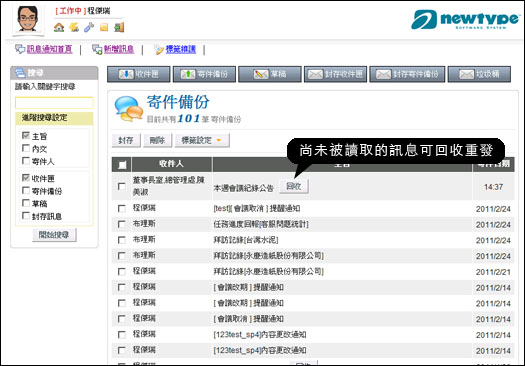
Task: Toggle 主旨 search checkbox
Action: tap(26, 135)
